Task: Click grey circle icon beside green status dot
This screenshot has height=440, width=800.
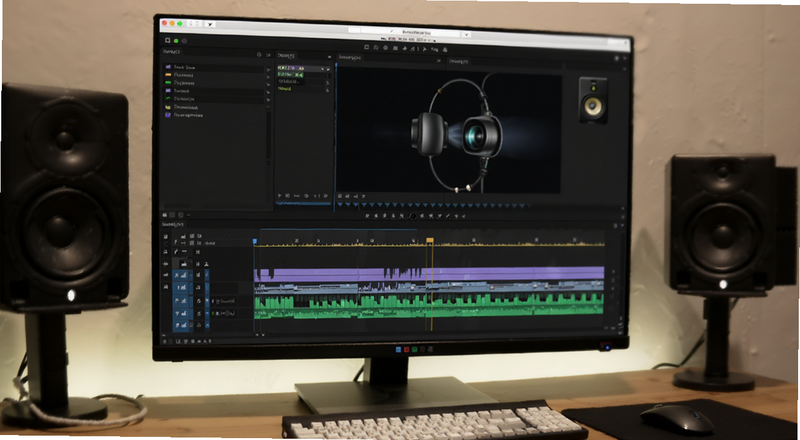Action: 184,41
